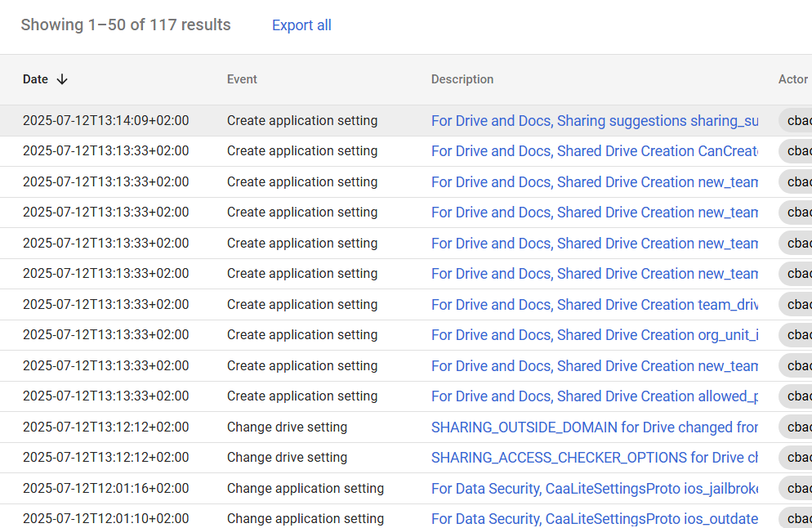This screenshot has width=812, height=528.
Task: Open the CaaLiteSettingsProto ios_jailbroken link
Action: coord(594,488)
